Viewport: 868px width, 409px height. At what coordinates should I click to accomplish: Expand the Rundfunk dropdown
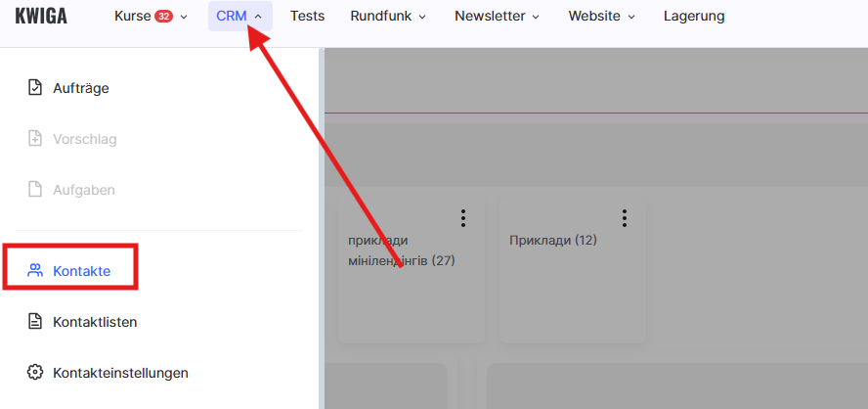(388, 17)
